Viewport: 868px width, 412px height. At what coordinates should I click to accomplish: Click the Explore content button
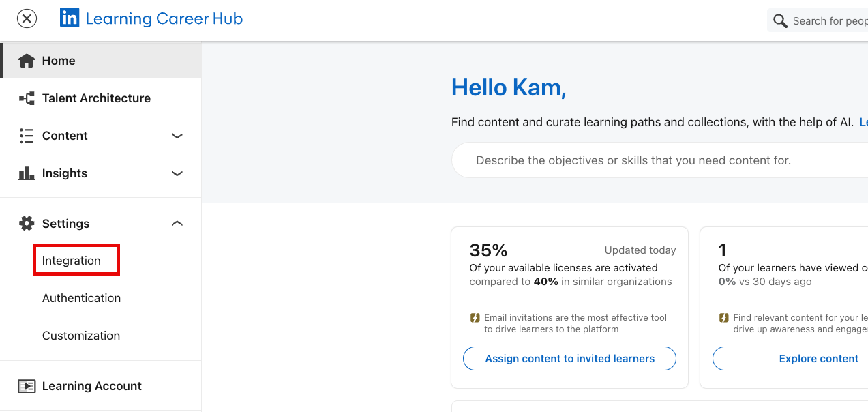pyautogui.click(x=818, y=358)
